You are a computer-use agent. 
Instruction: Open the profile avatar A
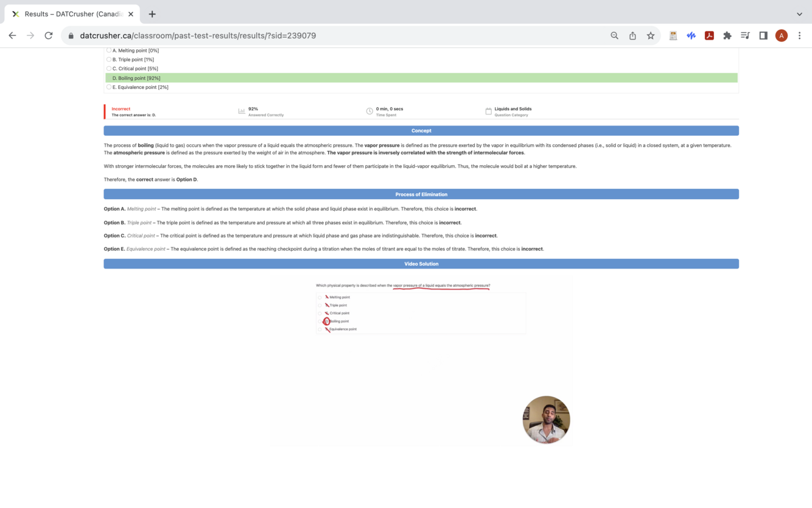point(782,35)
